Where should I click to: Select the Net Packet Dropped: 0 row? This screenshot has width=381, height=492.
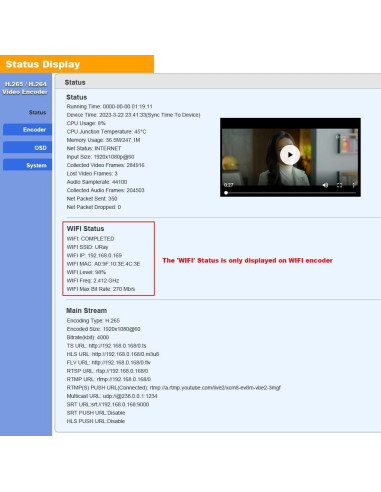(x=94, y=207)
